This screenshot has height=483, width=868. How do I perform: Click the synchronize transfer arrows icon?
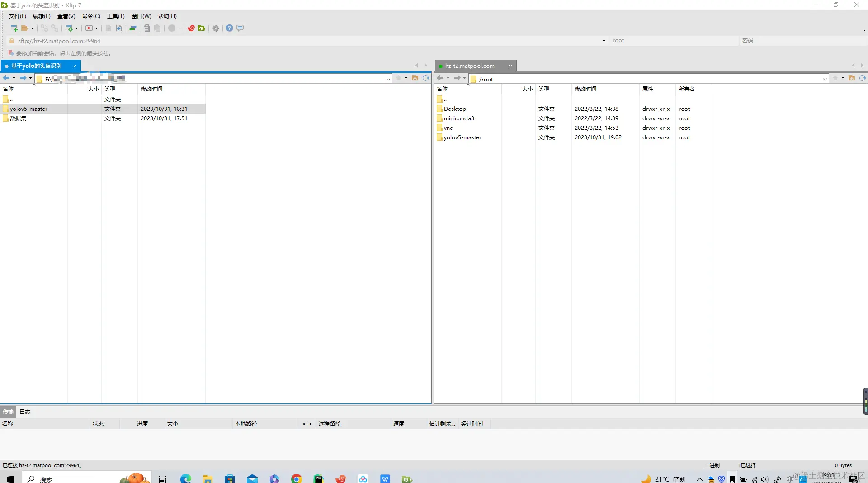pos(133,28)
